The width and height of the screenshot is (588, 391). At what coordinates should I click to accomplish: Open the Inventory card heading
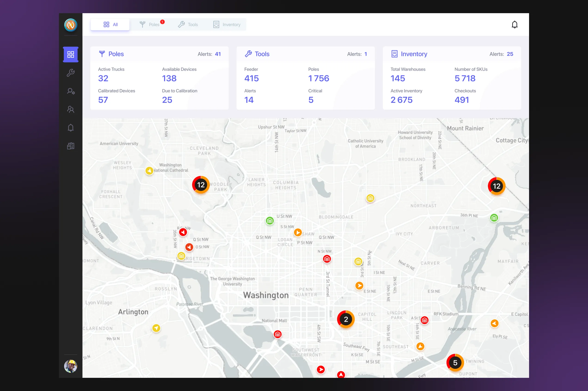[414, 54]
